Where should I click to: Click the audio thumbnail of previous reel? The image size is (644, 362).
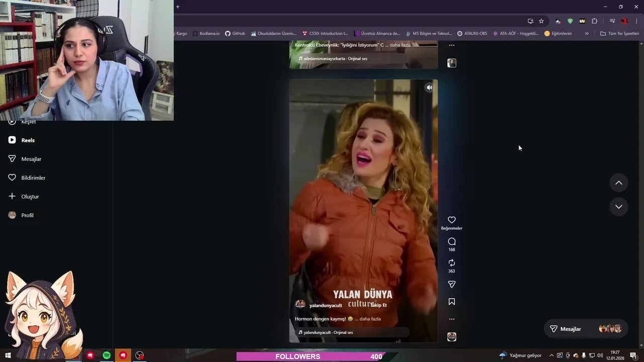point(452,63)
